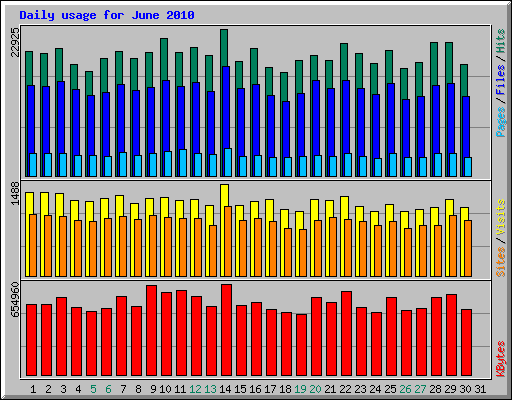The height and width of the screenshot is (400, 512).
Task: Click the title 'Daily usage for June 2010'
Action: tap(107, 15)
